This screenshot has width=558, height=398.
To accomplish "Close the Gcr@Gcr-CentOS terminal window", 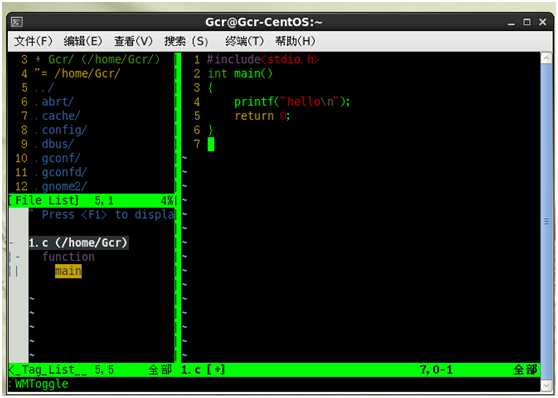I will click(x=543, y=22).
